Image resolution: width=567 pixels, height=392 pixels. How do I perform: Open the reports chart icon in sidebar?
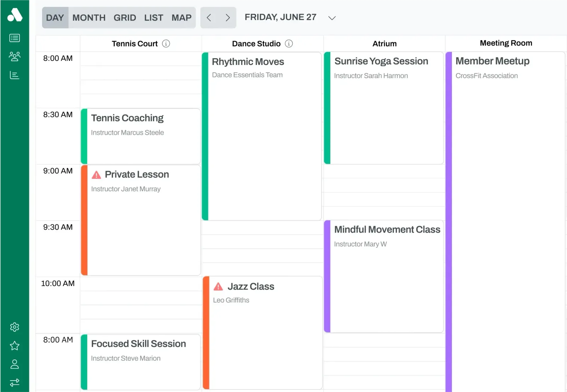(x=15, y=75)
